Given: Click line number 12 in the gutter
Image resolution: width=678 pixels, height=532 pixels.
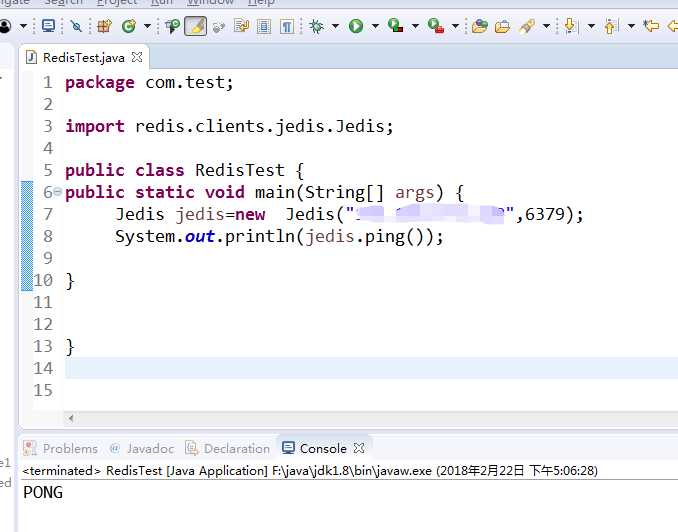Looking at the screenshot, I should 43,324.
